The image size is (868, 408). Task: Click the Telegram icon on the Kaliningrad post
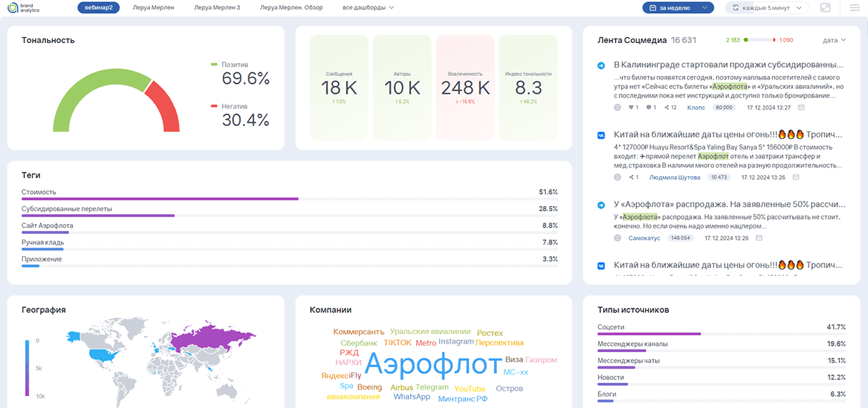pos(602,66)
